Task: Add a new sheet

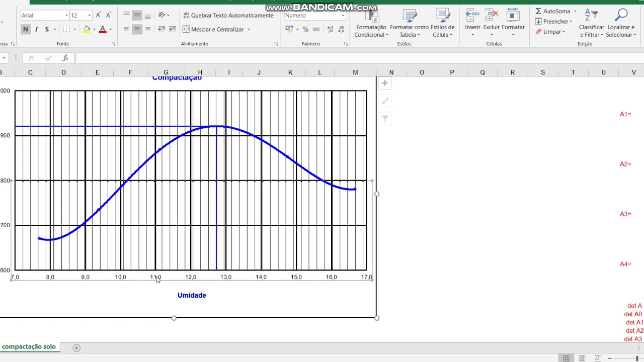Action: [x=76, y=347]
